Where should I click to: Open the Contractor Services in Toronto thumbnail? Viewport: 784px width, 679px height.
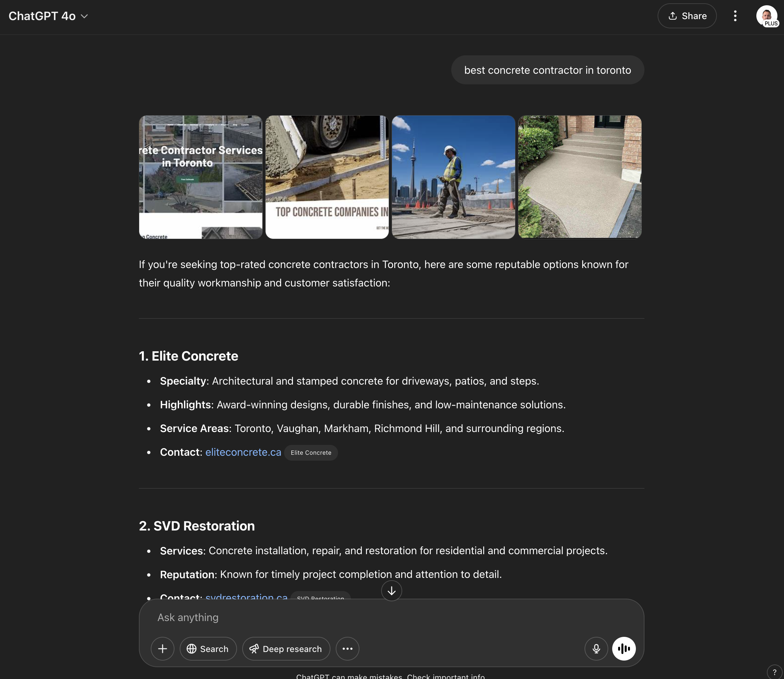pyautogui.click(x=200, y=177)
